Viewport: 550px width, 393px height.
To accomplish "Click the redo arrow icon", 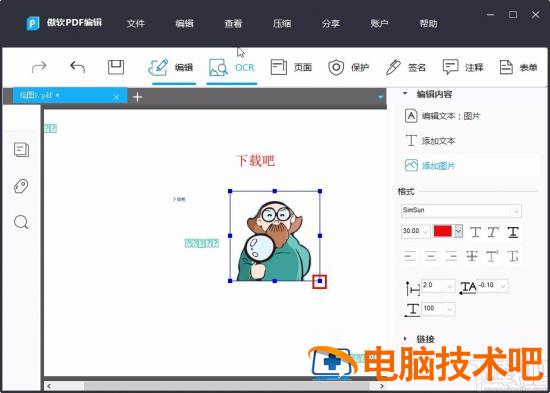I will pos(39,67).
